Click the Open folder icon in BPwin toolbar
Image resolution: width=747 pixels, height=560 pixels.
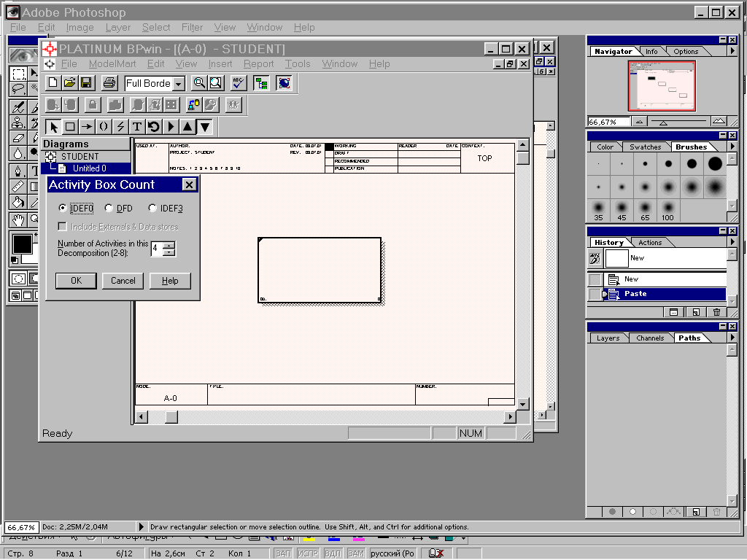tap(69, 83)
